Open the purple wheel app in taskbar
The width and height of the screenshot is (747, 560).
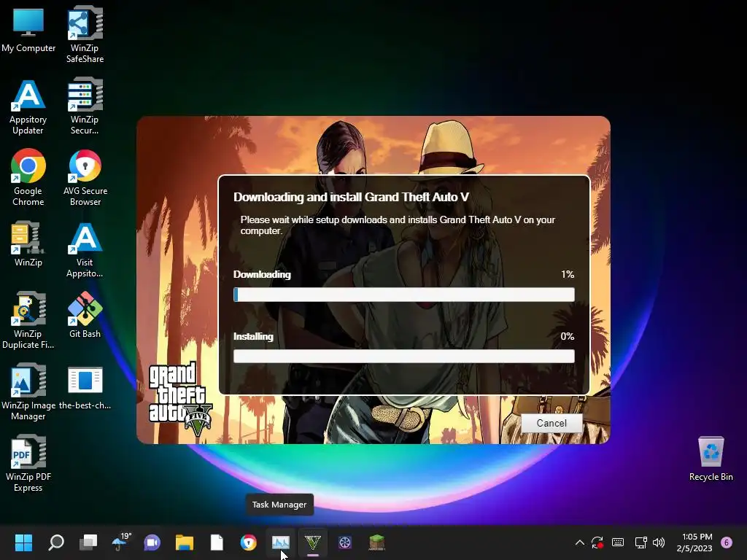tap(345, 542)
